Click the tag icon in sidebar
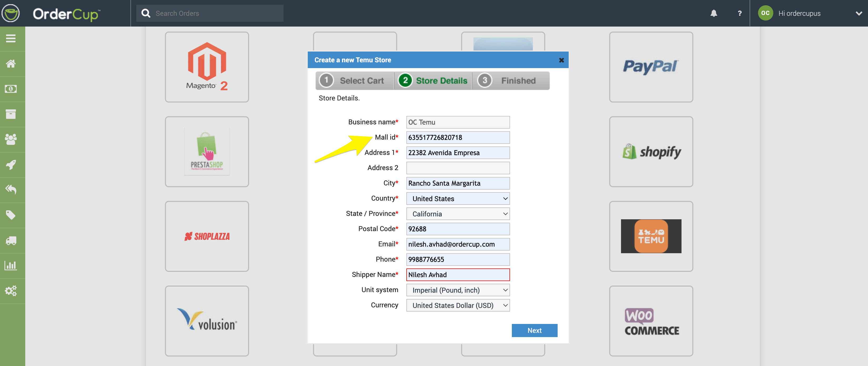The width and height of the screenshot is (868, 366). pyautogui.click(x=11, y=215)
